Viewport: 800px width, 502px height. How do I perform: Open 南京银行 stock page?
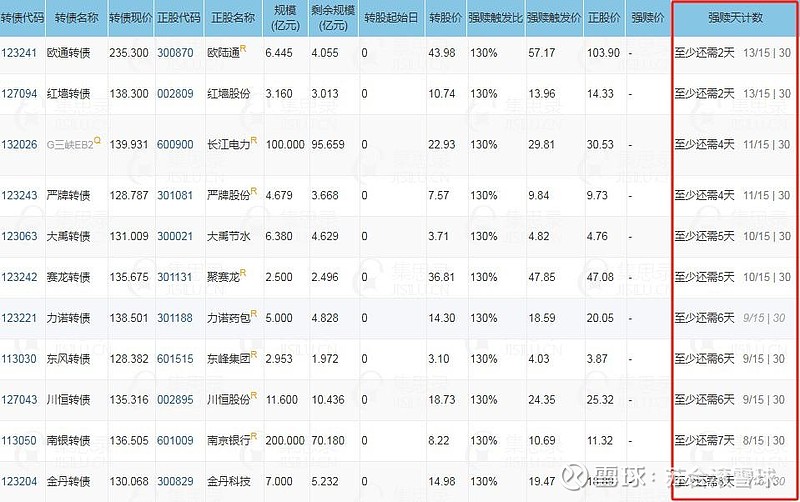click(x=229, y=441)
